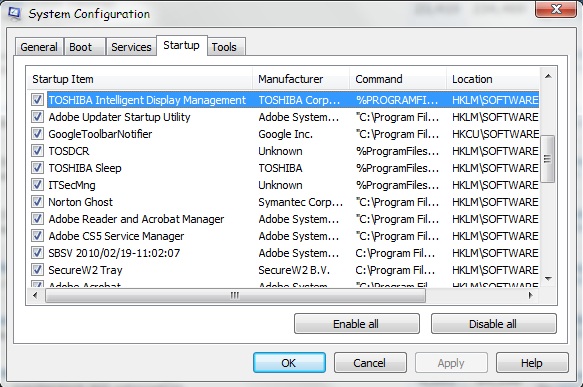Open the Boot tab
Image resolution: width=583 pixels, height=387 pixels.
[x=84, y=47]
